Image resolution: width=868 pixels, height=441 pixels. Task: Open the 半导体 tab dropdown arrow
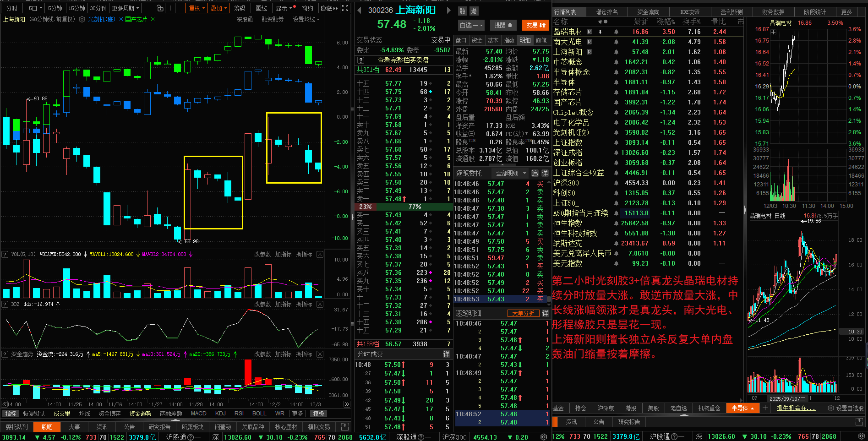(752, 408)
